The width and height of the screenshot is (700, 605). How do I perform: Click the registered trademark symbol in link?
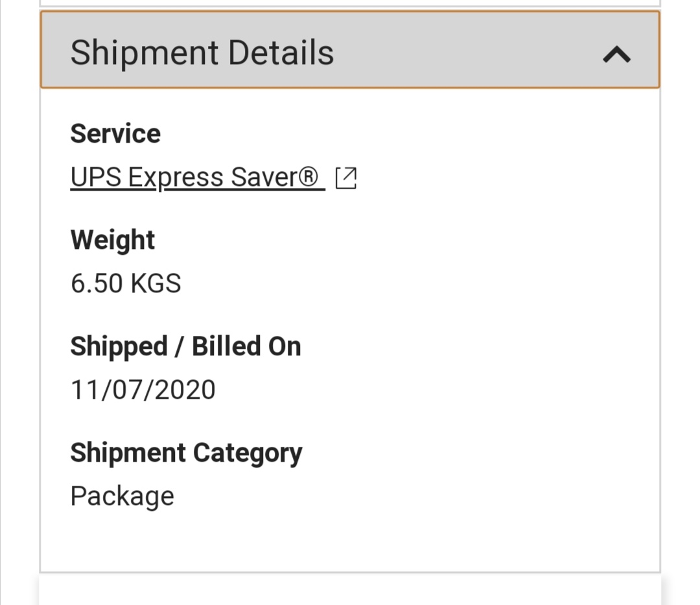coord(308,177)
